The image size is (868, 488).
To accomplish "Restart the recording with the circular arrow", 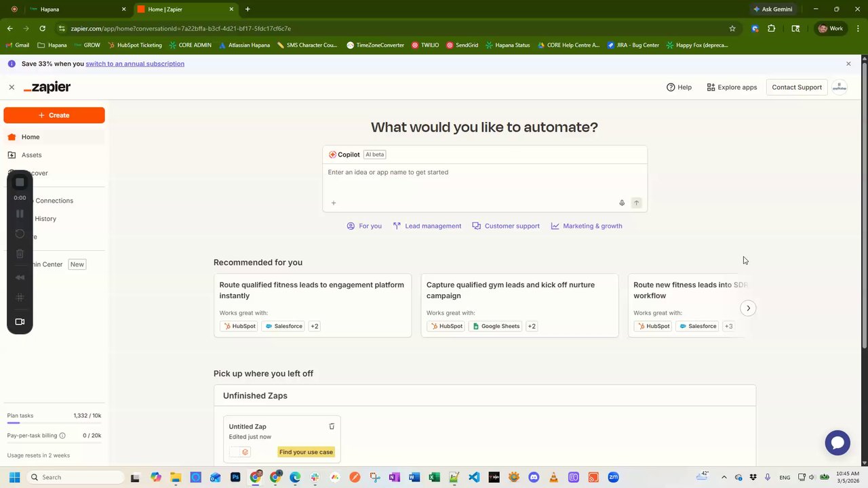I will (x=20, y=234).
